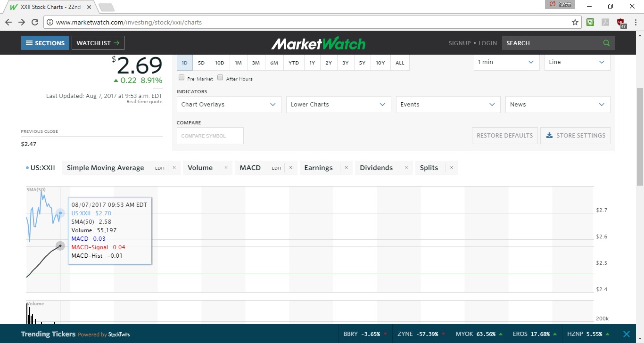Click the SMA(50) line point marker
Screen dimensions: 644x343
tap(60, 246)
